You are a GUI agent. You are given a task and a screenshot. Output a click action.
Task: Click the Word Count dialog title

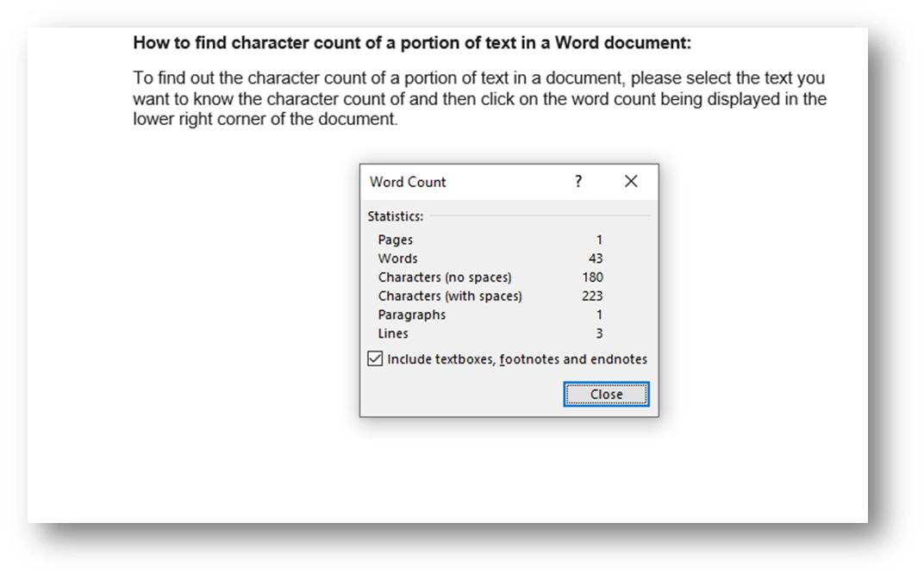(408, 182)
